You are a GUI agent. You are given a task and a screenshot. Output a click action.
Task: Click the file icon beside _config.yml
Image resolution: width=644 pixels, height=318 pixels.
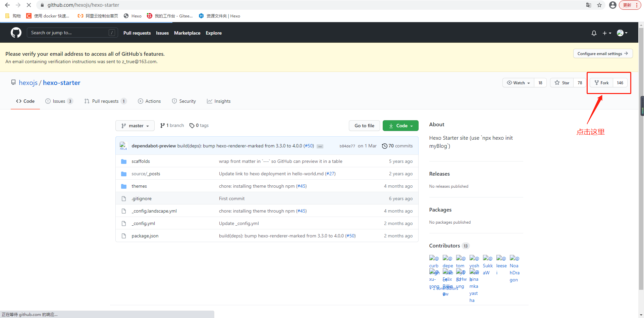click(x=124, y=223)
